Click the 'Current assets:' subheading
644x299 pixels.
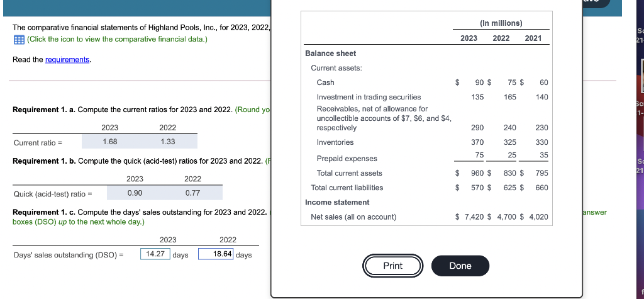pos(336,68)
